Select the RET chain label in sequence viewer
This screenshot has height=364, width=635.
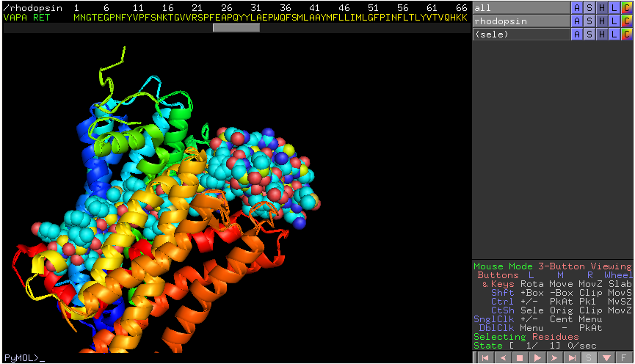click(x=41, y=18)
